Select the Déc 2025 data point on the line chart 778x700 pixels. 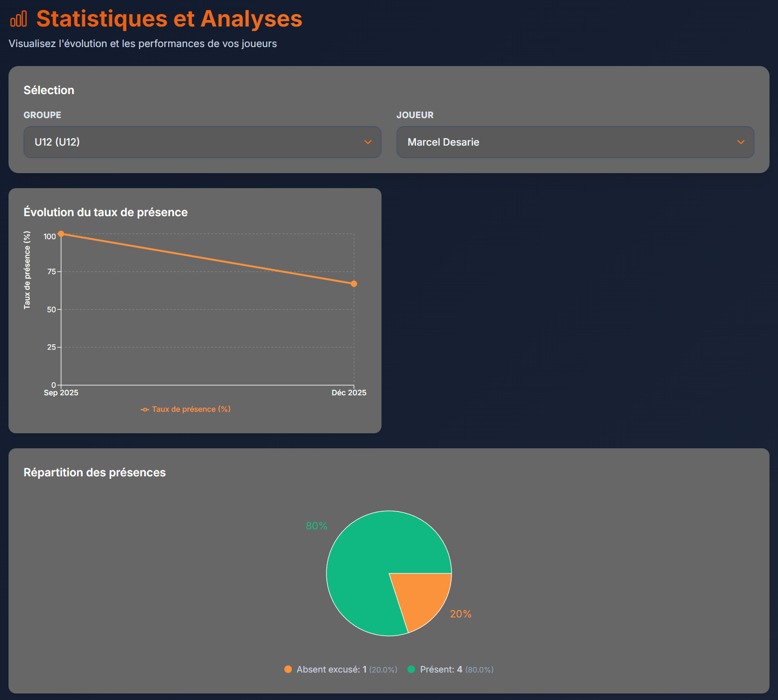point(353,284)
